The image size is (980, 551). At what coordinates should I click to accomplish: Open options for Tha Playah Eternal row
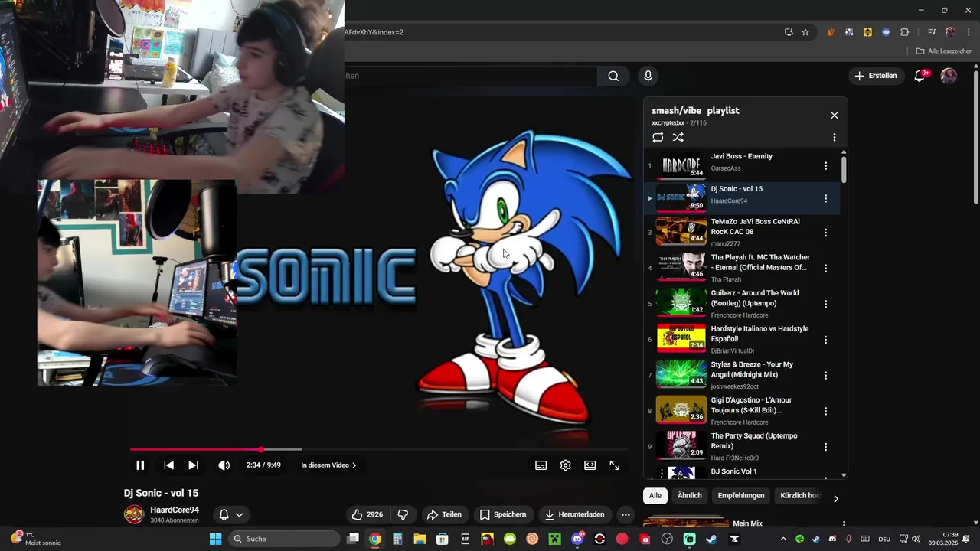[x=825, y=269]
